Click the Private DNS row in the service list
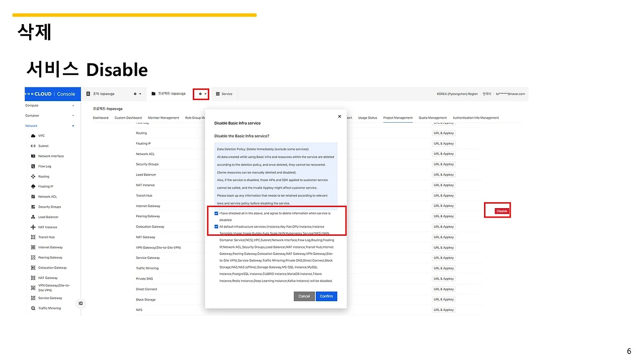 click(x=144, y=279)
